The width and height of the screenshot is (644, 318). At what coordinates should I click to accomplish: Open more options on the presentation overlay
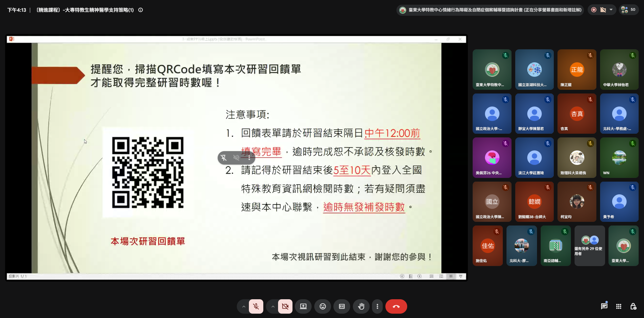point(249,158)
